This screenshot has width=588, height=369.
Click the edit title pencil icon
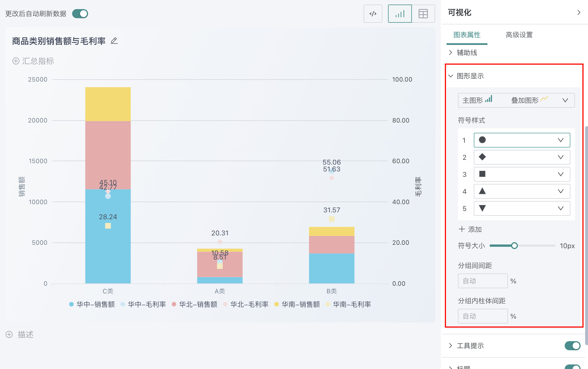click(114, 41)
